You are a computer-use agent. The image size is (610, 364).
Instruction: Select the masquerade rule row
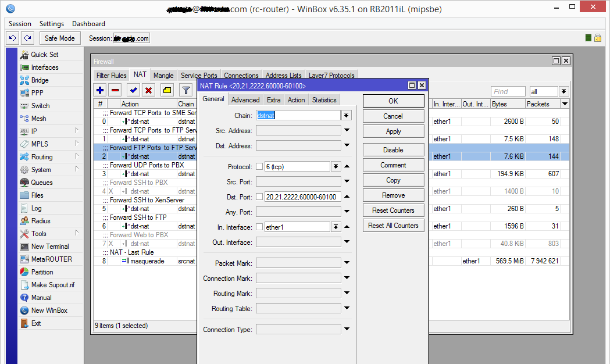[331, 261]
